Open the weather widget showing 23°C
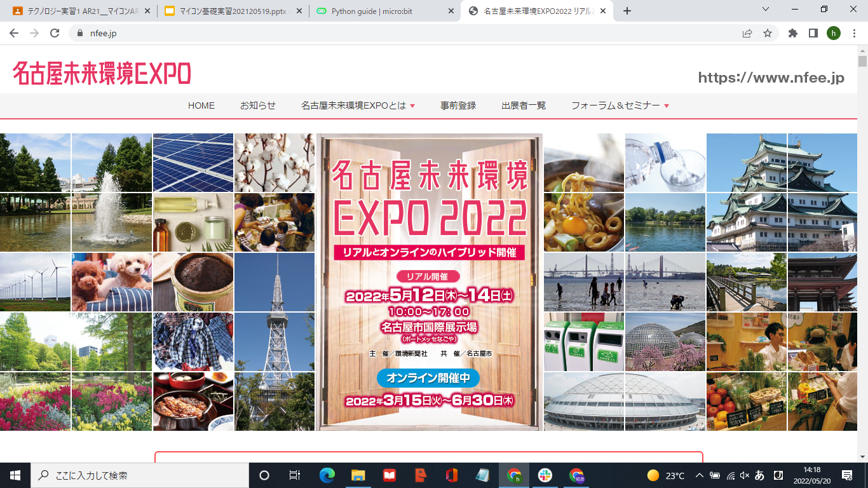The height and width of the screenshot is (488, 868). point(665,475)
